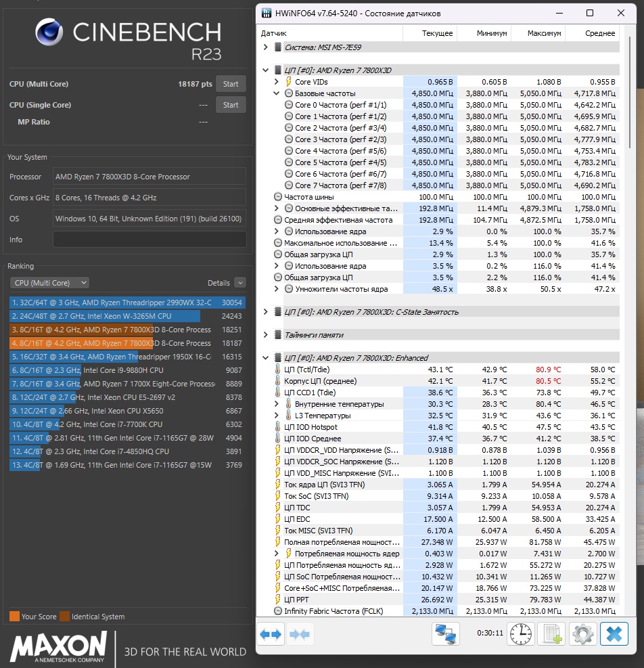
Task: Expand L3 Температуры row
Action: [x=276, y=416]
